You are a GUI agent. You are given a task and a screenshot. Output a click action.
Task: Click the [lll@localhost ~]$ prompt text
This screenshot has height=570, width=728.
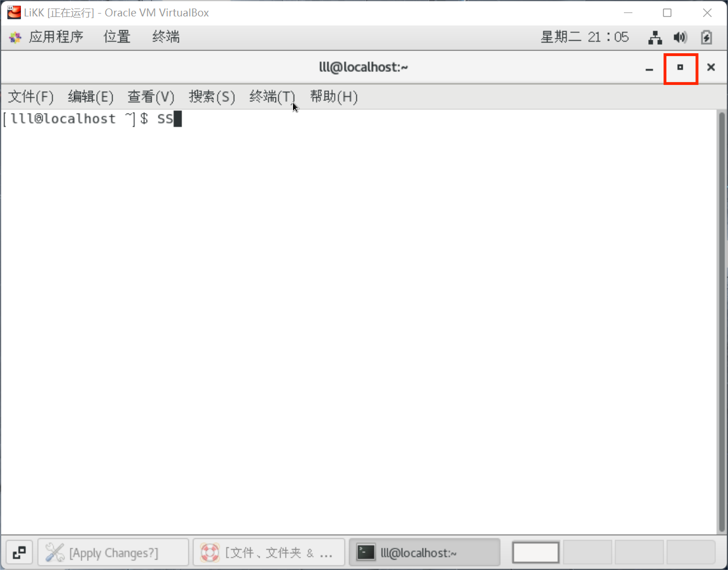pos(75,119)
